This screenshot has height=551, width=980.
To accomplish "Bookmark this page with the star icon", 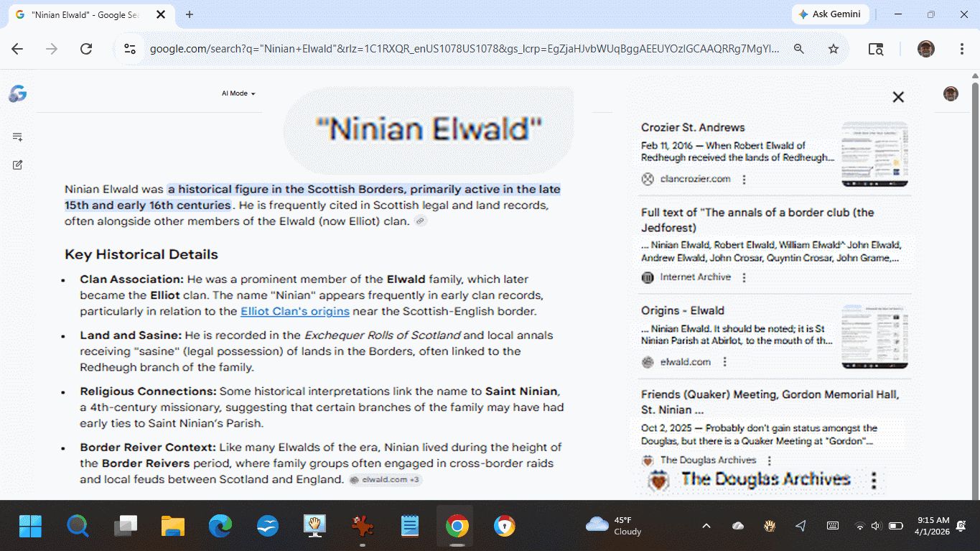I will pyautogui.click(x=834, y=49).
